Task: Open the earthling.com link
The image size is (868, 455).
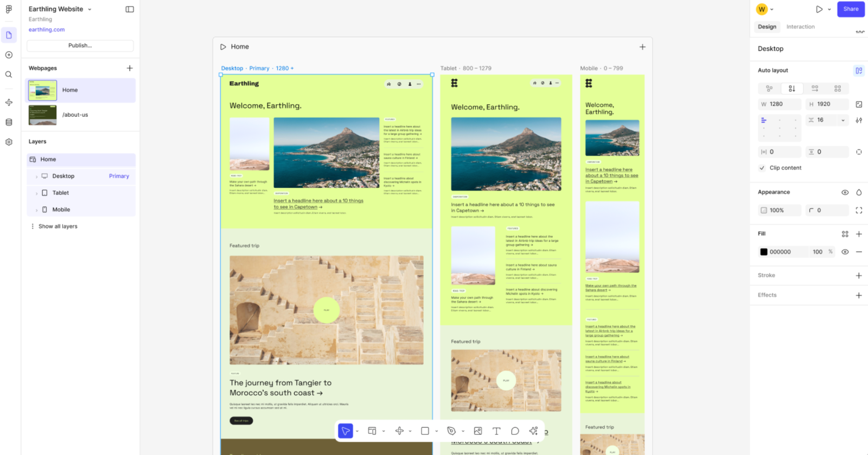Action: point(47,30)
